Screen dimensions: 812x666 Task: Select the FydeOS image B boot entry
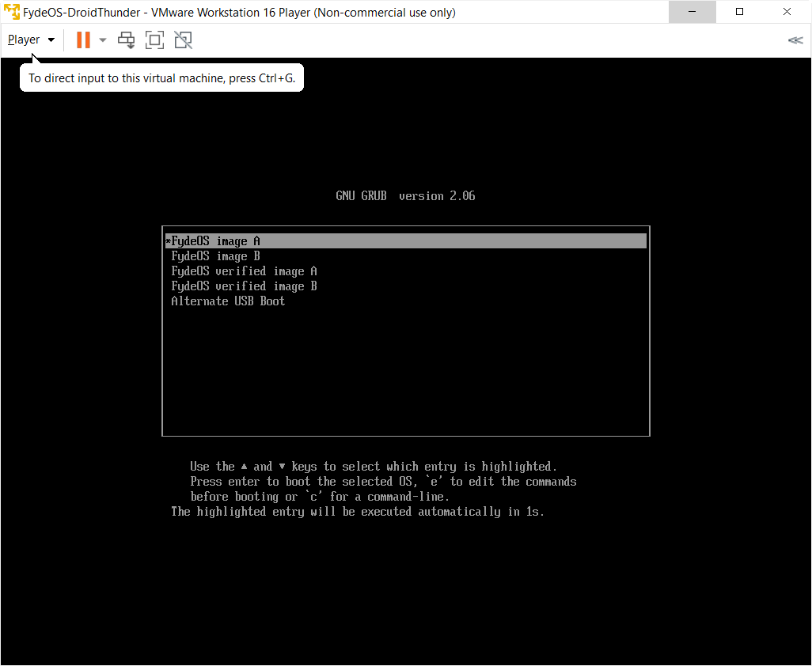pos(405,256)
